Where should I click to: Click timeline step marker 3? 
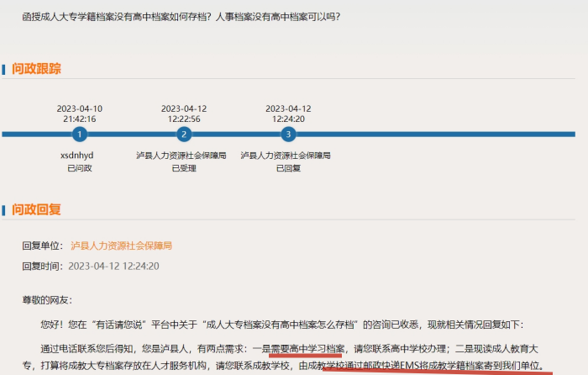pos(288,134)
